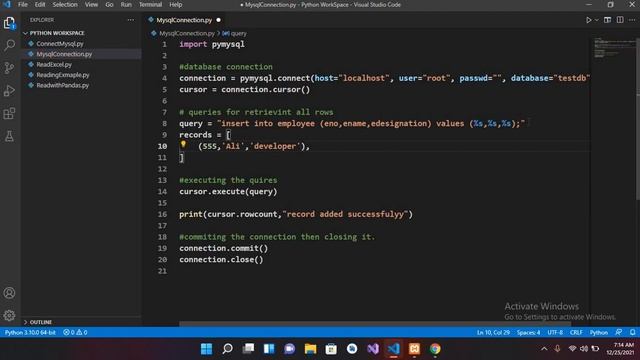Viewport: 640px width, 360px height.
Task: Open the Run and Debug view
Action: point(9,91)
